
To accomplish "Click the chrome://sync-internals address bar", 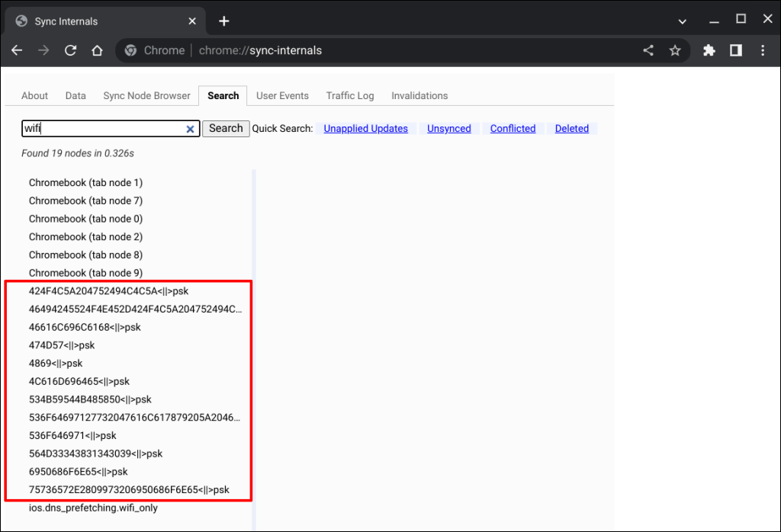I will click(260, 50).
